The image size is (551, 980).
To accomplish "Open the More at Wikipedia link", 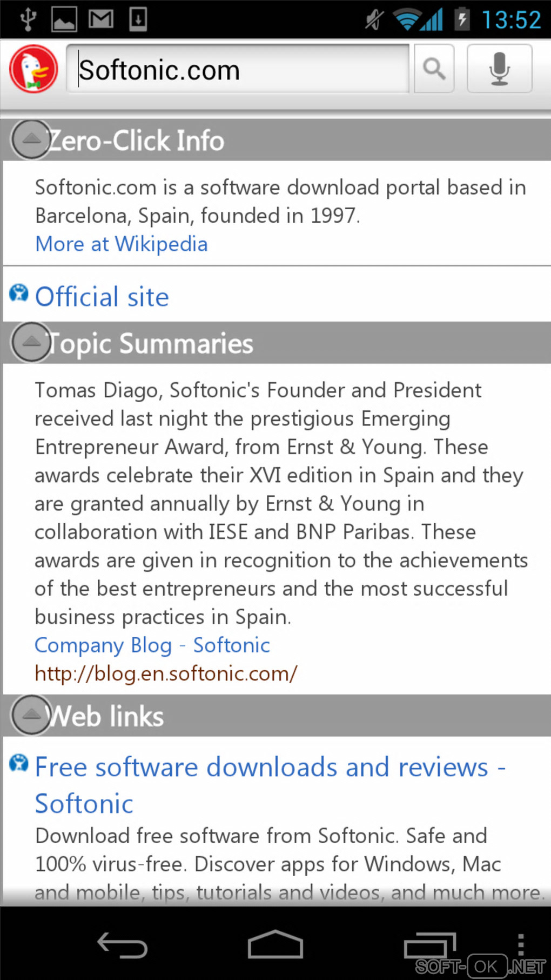I will (122, 244).
